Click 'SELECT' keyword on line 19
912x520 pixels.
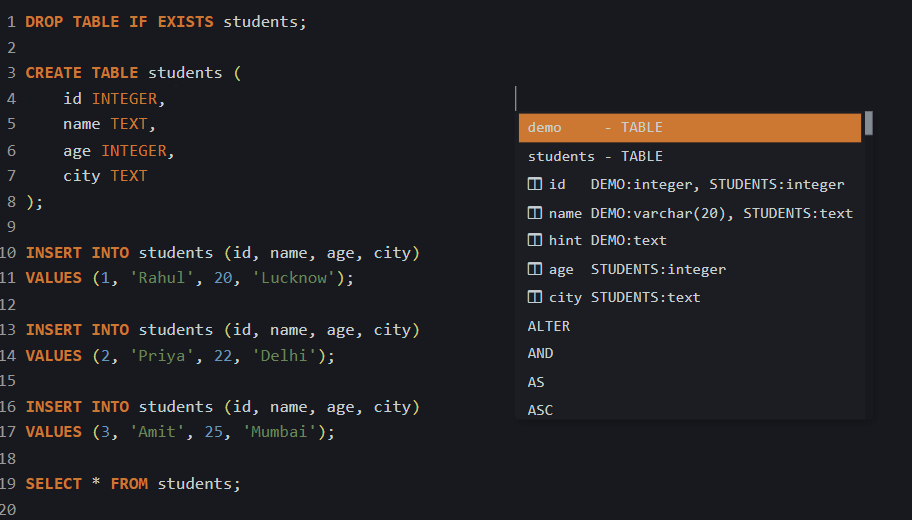pyautogui.click(x=54, y=484)
